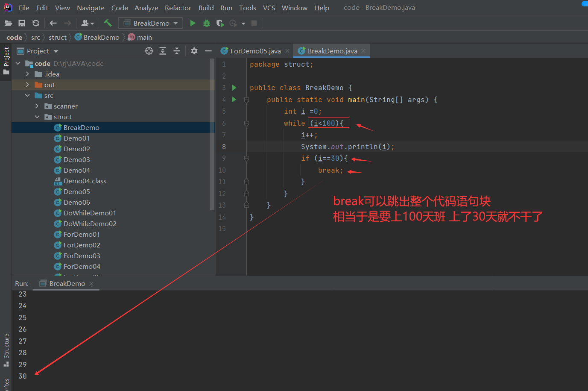The image size is (588, 391).
Task: Select the BreakDemo.java editor tab
Action: pos(332,51)
